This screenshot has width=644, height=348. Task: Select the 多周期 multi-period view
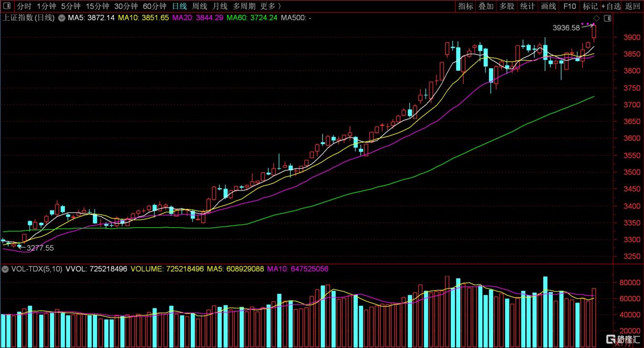tap(243, 6)
